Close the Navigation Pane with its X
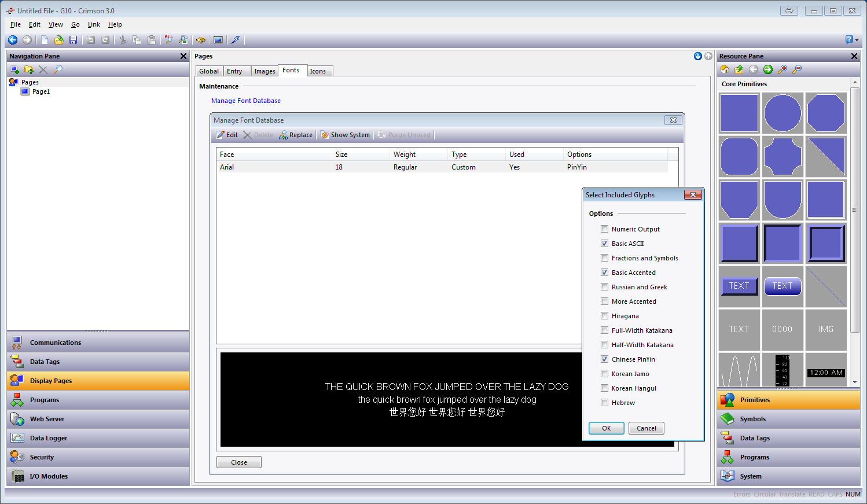The image size is (867, 504). [x=183, y=56]
